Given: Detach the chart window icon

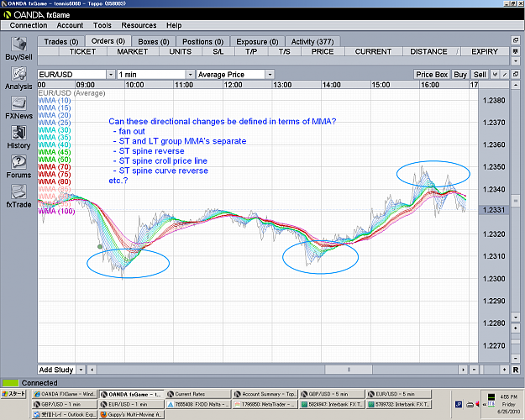Looking at the screenshot, I should 516,74.
